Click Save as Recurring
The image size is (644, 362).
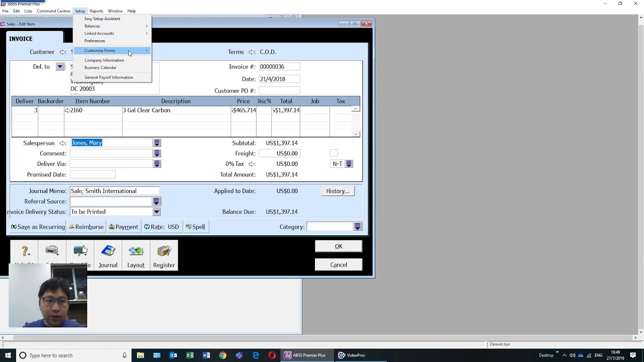click(x=38, y=227)
